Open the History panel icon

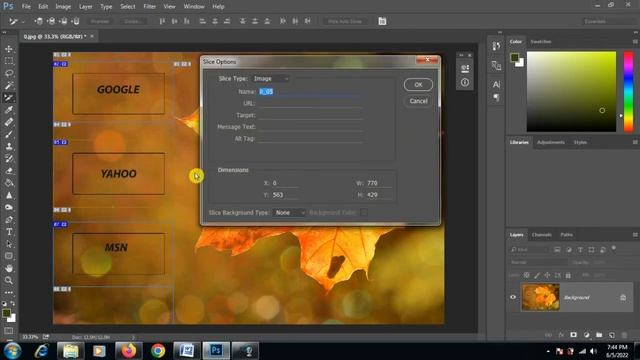(496, 46)
